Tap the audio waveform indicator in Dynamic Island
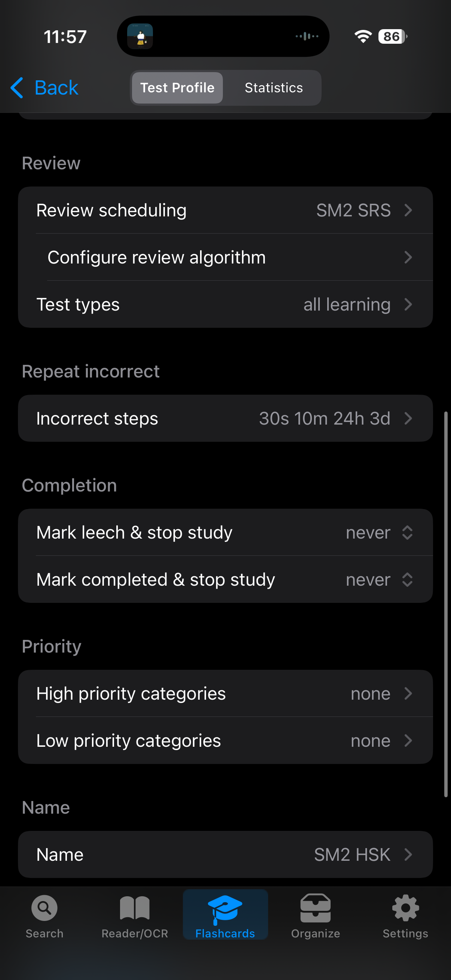Image resolution: width=451 pixels, height=980 pixels. (307, 37)
